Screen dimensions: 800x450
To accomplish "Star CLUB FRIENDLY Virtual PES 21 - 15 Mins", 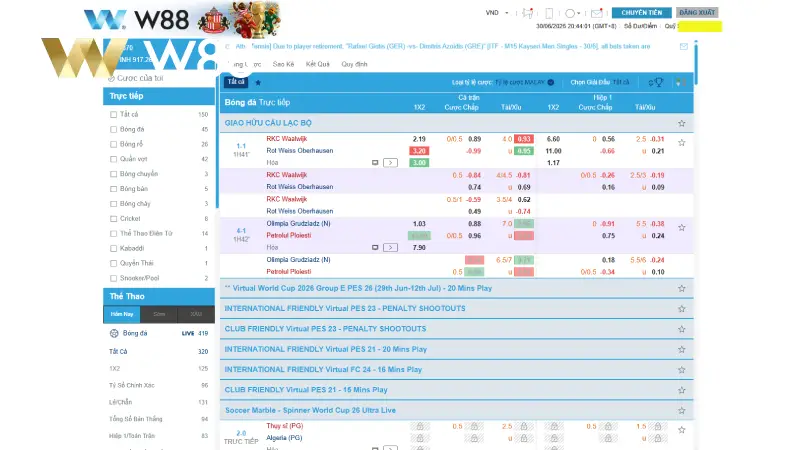I will click(x=682, y=390).
